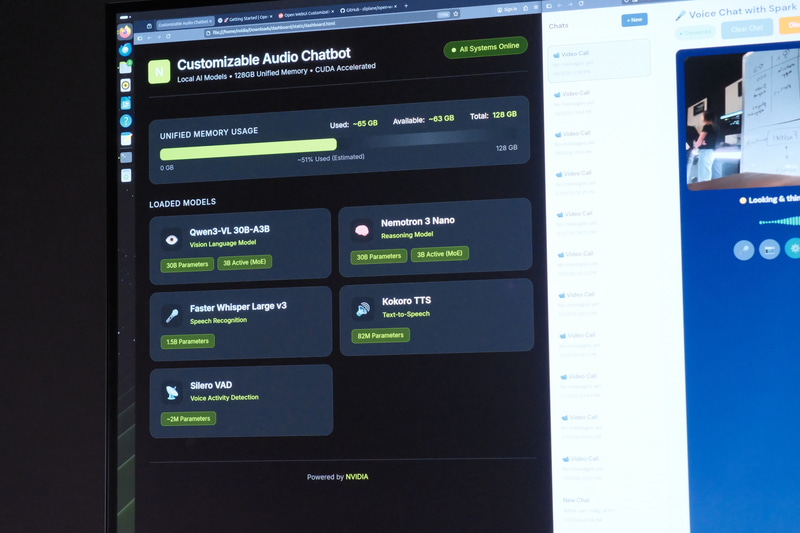Go forward in the dashboard browser window
This screenshot has height=533, width=800.
point(158,37)
